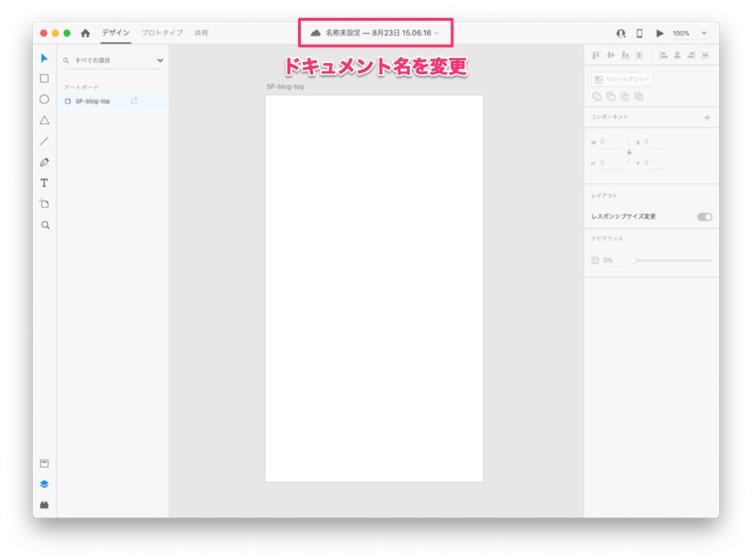Select the Ellipse tool
Image resolution: width=752 pixels, height=560 pixels.
click(44, 100)
